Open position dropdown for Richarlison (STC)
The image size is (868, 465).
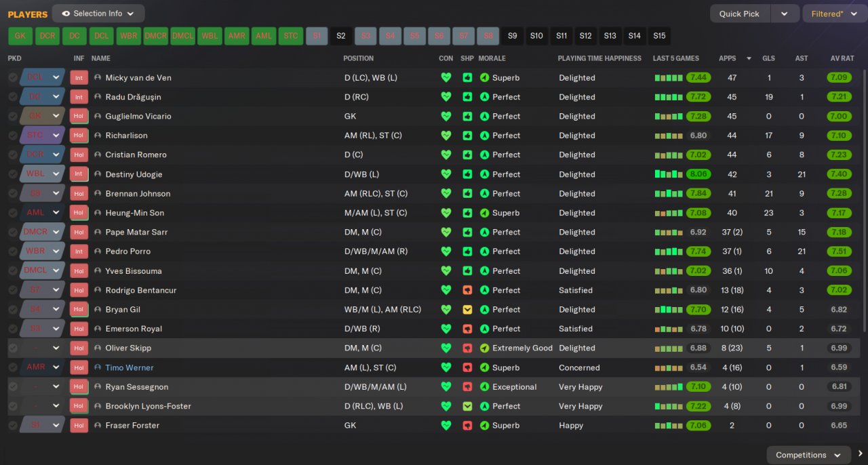[56, 136]
